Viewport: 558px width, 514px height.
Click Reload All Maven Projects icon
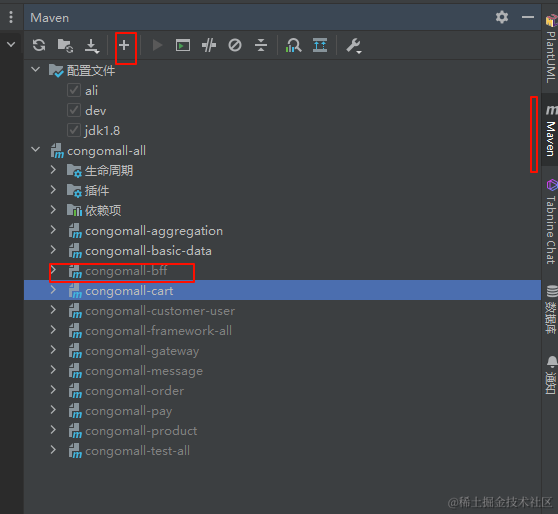click(x=39, y=46)
